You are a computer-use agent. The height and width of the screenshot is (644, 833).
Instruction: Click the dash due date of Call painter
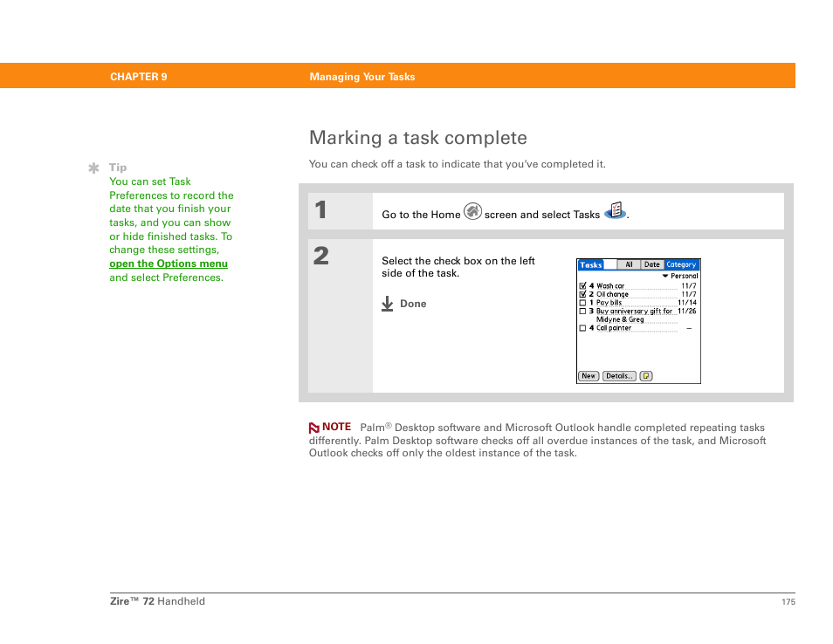point(689,329)
